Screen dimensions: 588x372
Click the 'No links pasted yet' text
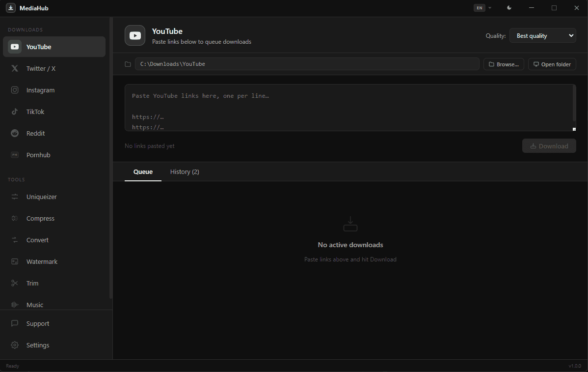point(150,146)
